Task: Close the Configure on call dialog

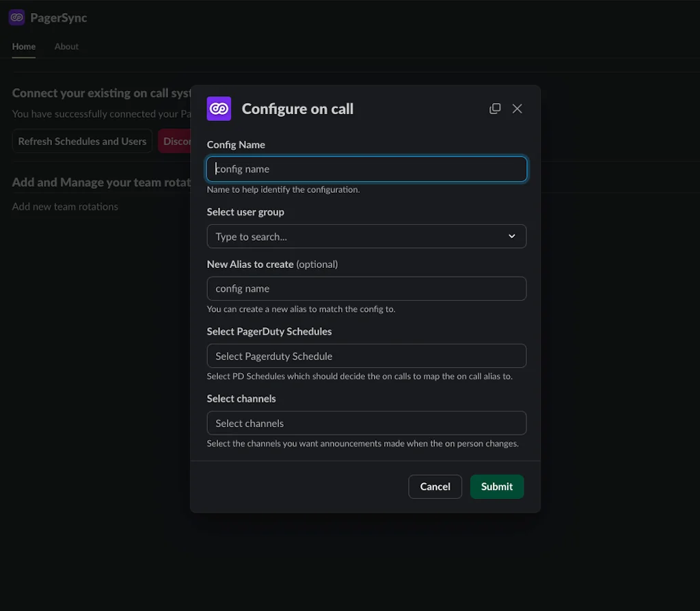Action: pyautogui.click(x=517, y=108)
